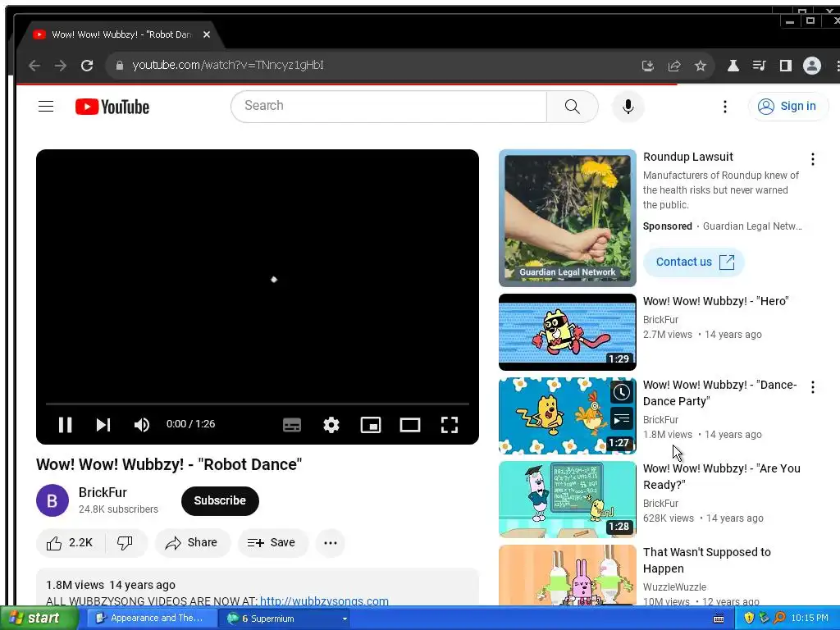Go back in browser history
The height and width of the screenshot is (630, 840).
(34, 66)
